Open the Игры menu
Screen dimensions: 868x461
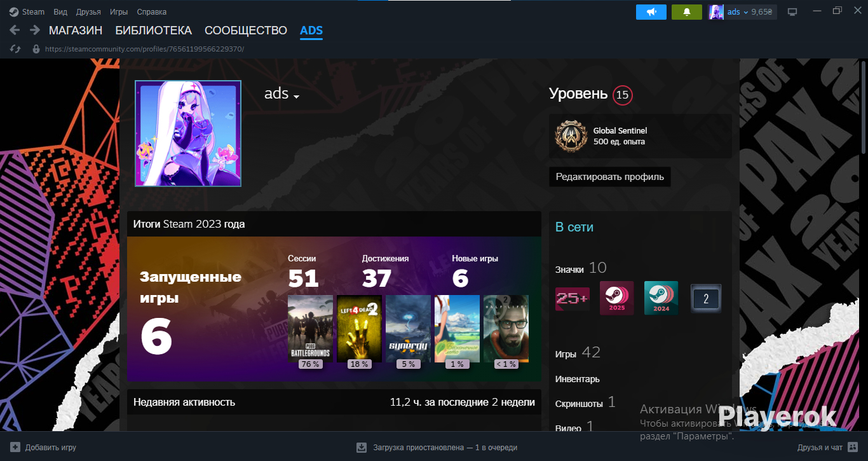(119, 12)
